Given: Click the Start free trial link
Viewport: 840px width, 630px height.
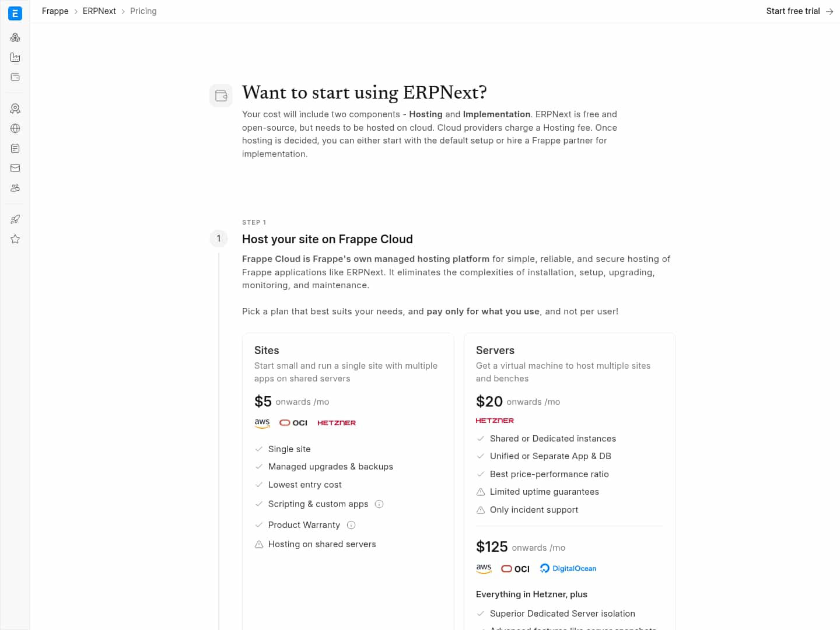Looking at the screenshot, I should (792, 11).
